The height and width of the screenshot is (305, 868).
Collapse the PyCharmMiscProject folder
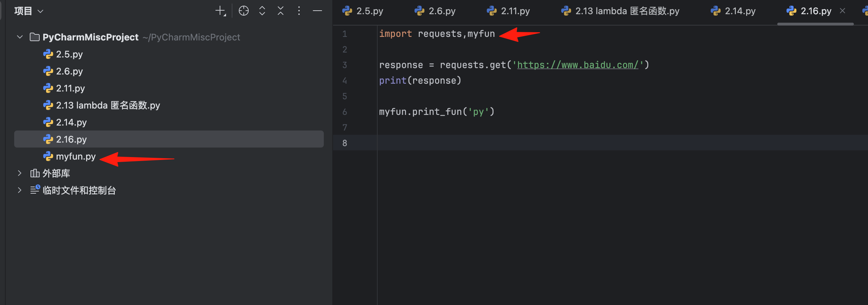pyautogui.click(x=20, y=37)
